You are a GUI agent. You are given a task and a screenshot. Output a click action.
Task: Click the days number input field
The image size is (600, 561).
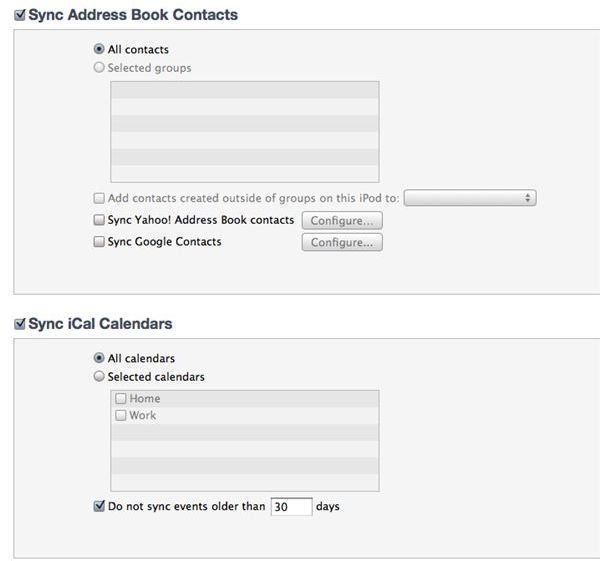click(292, 507)
